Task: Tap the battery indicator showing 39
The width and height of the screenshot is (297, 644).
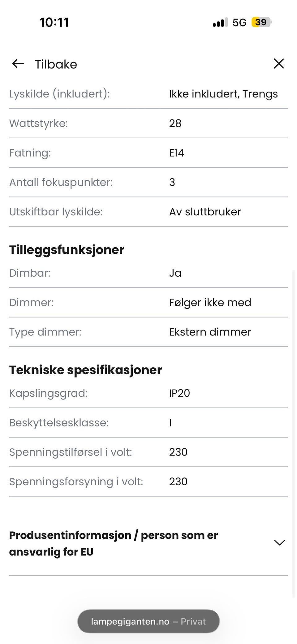Action: (x=261, y=22)
